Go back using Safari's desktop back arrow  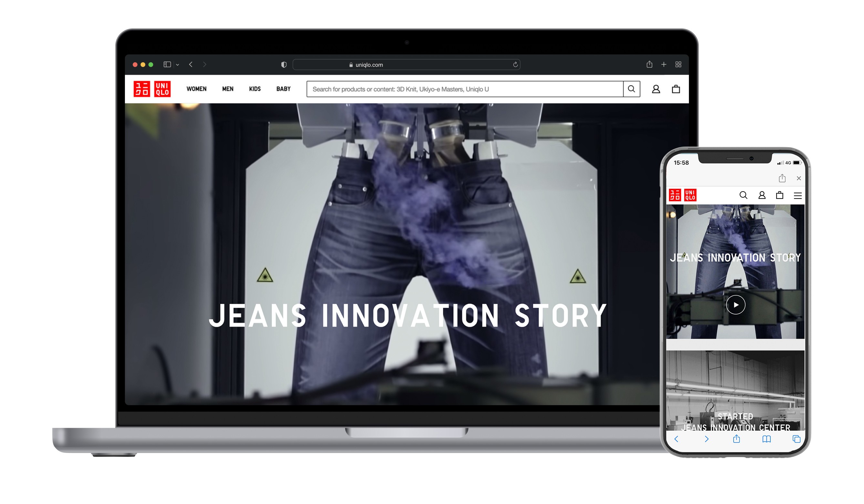(191, 65)
